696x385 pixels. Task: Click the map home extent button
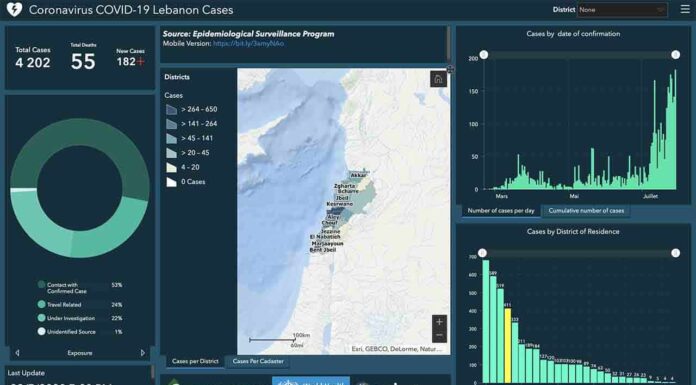coord(438,79)
